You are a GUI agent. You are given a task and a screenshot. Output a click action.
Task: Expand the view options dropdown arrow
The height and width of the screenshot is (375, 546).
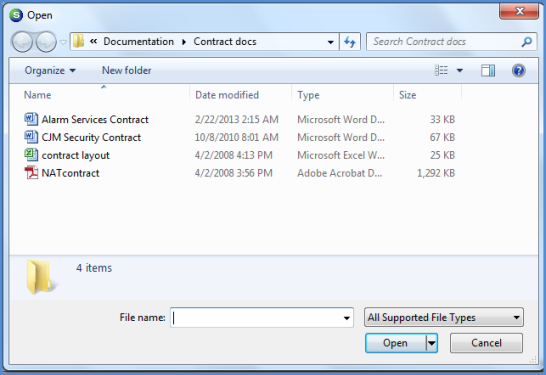[x=460, y=71]
